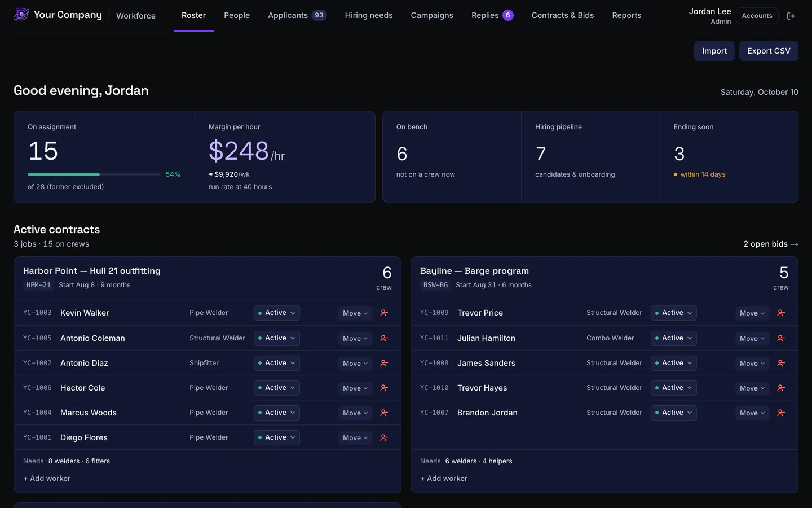Click remove-person icon for Marcus Woods

click(x=384, y=413)
